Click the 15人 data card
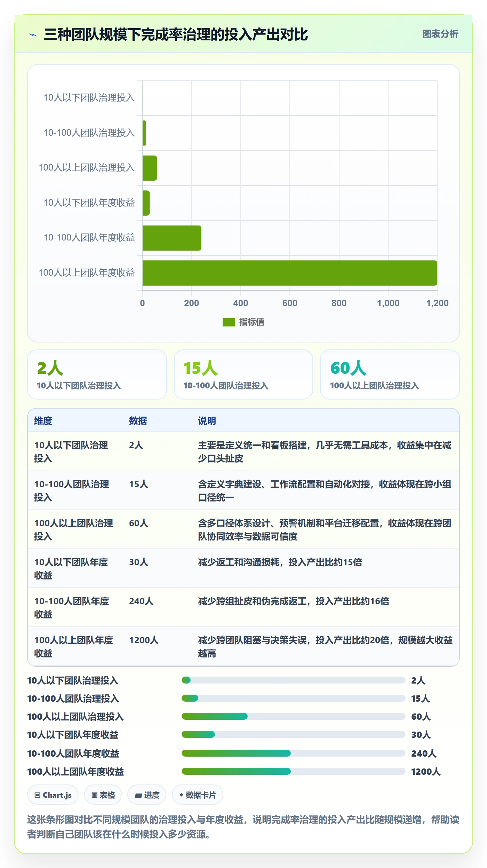Viewport: 487px width, 868px height. [243, 374]
